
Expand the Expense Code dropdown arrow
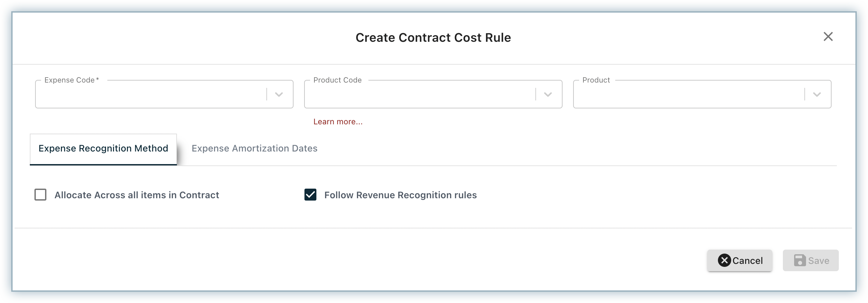(279, 94)
